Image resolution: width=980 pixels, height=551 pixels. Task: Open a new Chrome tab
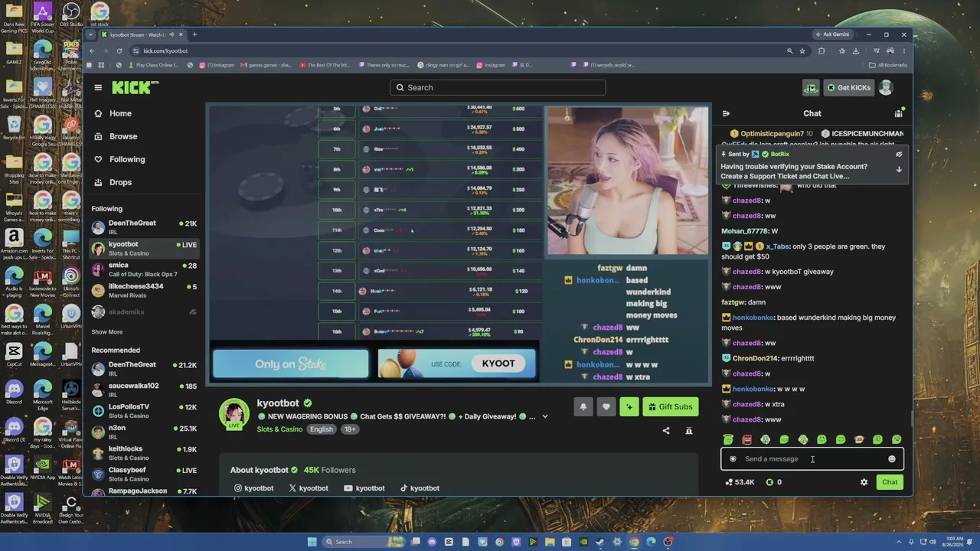coord(194,34)
